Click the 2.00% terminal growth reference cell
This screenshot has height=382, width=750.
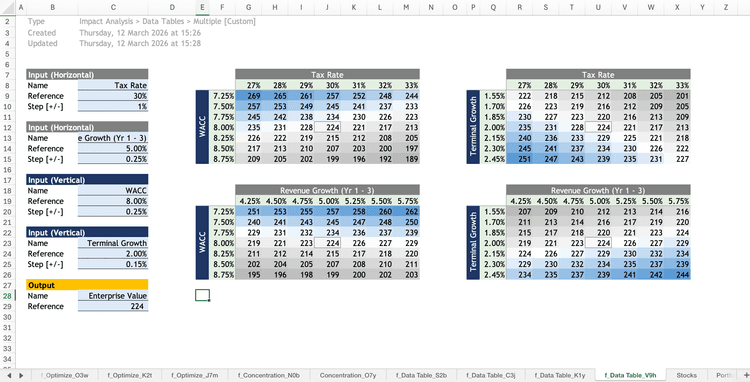(x=113, y=254)
